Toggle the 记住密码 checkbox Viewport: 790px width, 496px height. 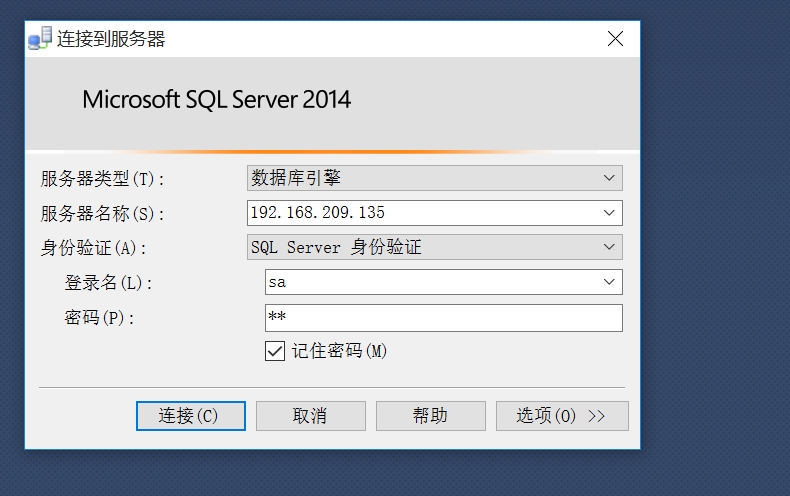tap(275, 351)
